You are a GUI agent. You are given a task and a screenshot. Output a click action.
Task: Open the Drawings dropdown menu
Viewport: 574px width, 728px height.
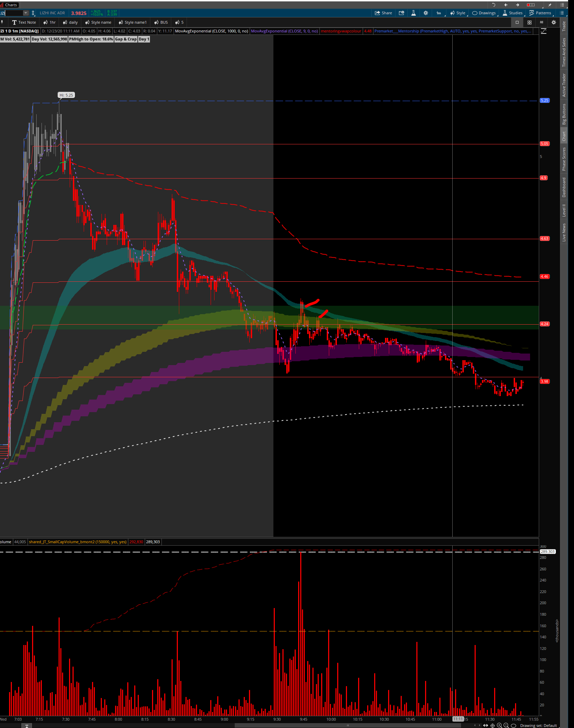click(x=484, y=13)
